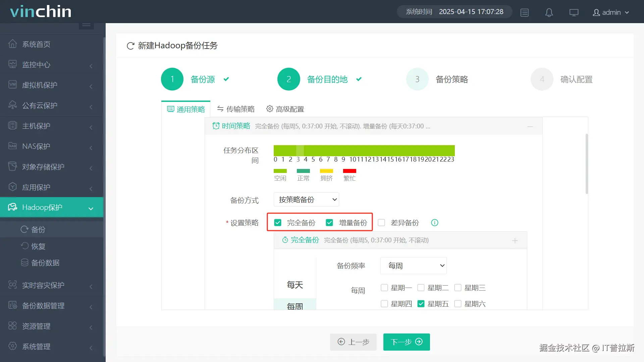Viewport: 644px width, 362px height.
Task: Switch to the 高级配置 tab
Action: click(x=285, y=109)
